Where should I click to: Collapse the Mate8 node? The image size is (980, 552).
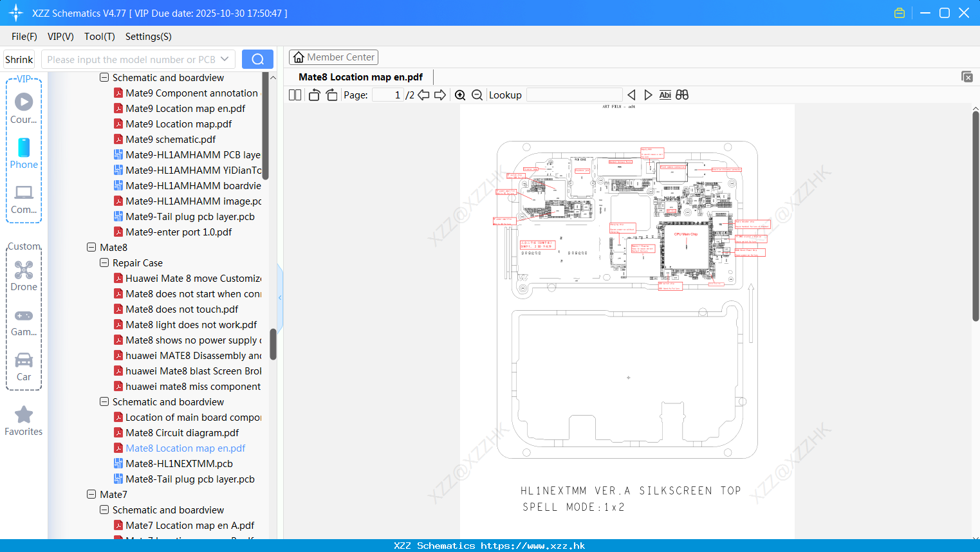pos(91,247)
